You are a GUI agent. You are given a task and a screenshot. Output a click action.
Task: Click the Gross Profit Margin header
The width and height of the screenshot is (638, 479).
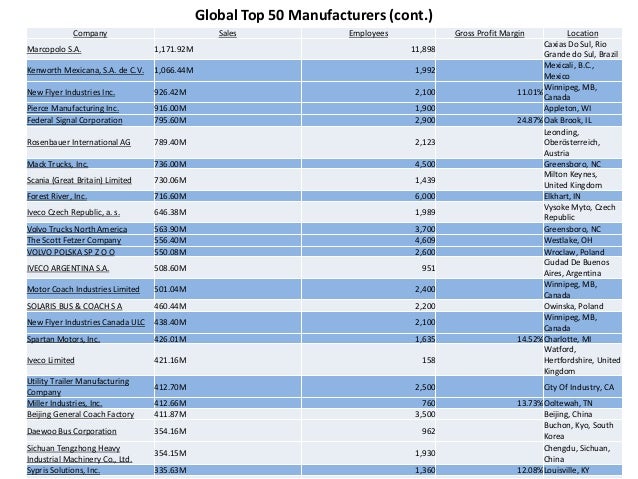[489, 33]
